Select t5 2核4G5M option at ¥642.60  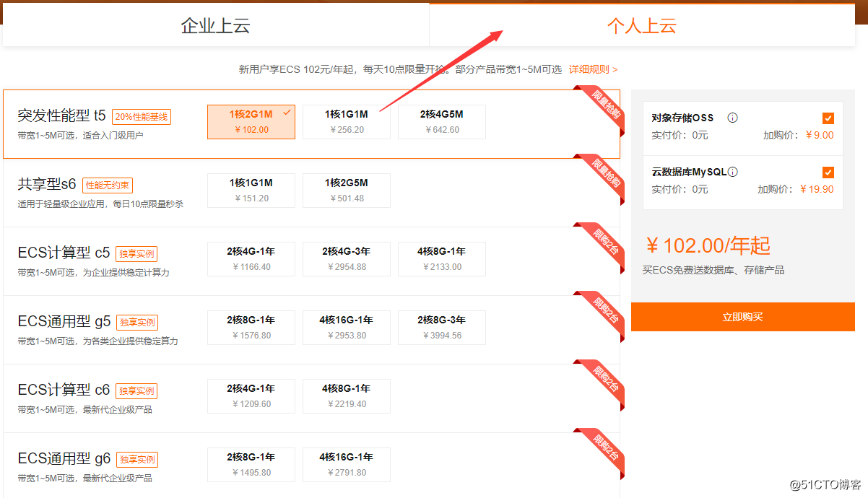pos(442,122)
